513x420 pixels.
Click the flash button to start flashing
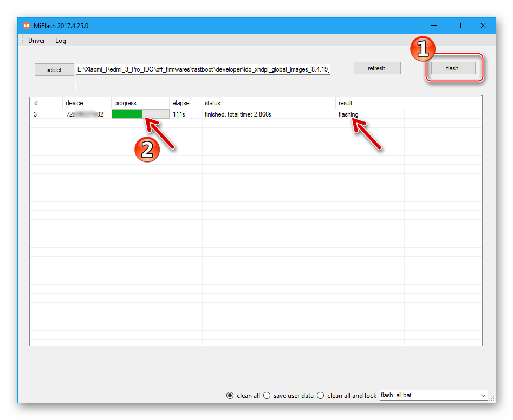point(453,68)
